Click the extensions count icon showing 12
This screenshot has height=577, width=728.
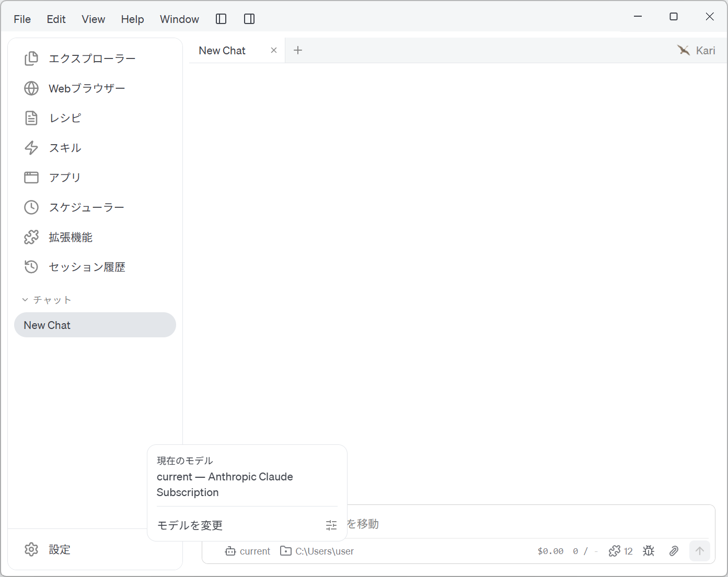(620, 551)
